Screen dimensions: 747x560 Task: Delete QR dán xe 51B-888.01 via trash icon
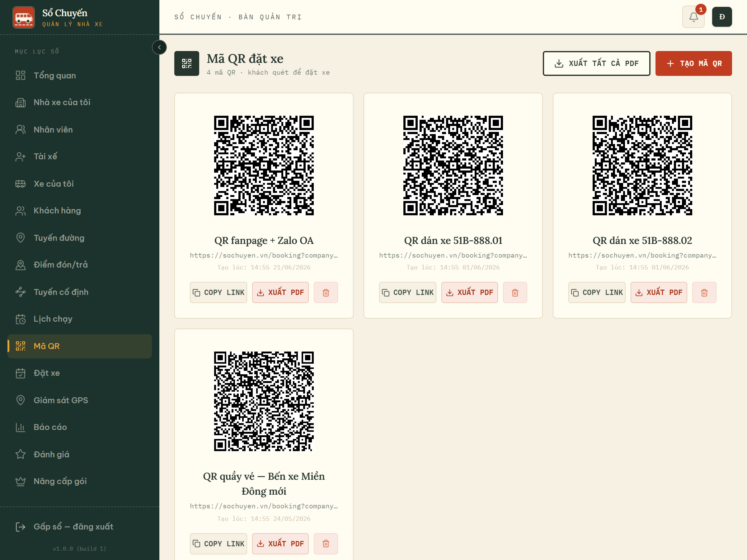[515, 292]
